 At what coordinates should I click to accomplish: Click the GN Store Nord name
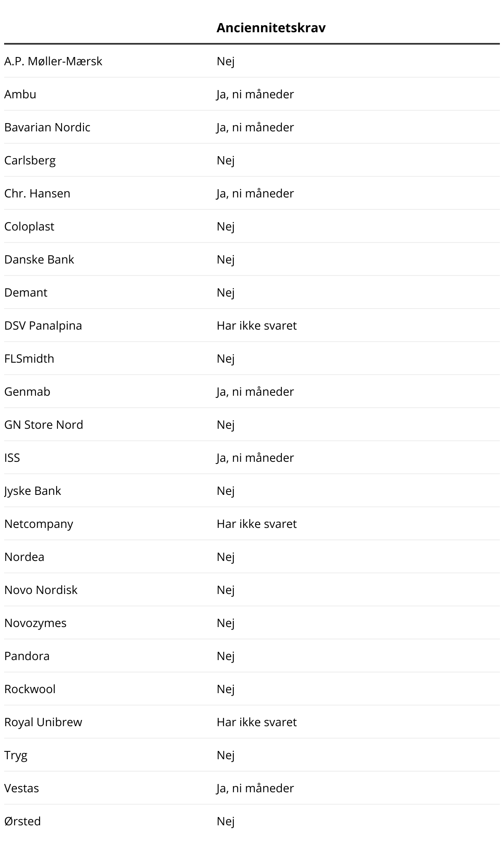44,425
